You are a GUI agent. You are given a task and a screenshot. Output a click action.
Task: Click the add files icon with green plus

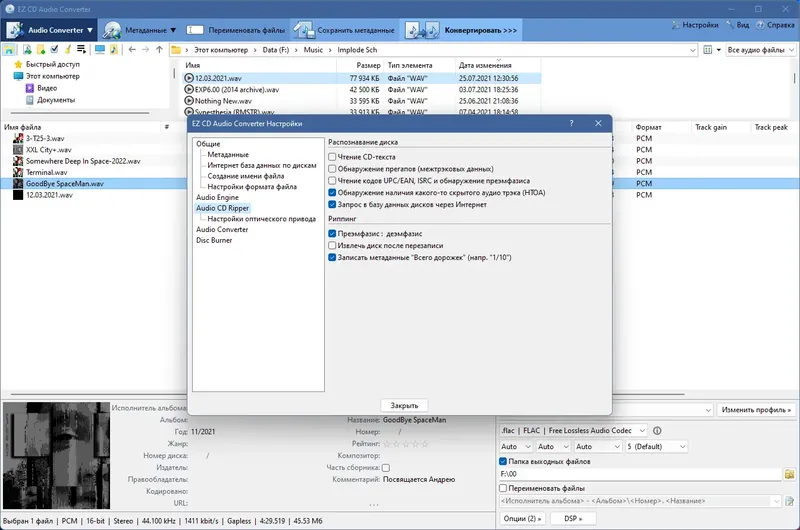pos(27,49)
